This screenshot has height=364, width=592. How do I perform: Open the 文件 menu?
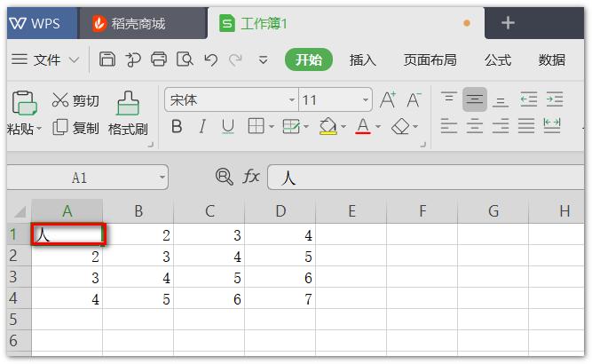click(45, 59)
